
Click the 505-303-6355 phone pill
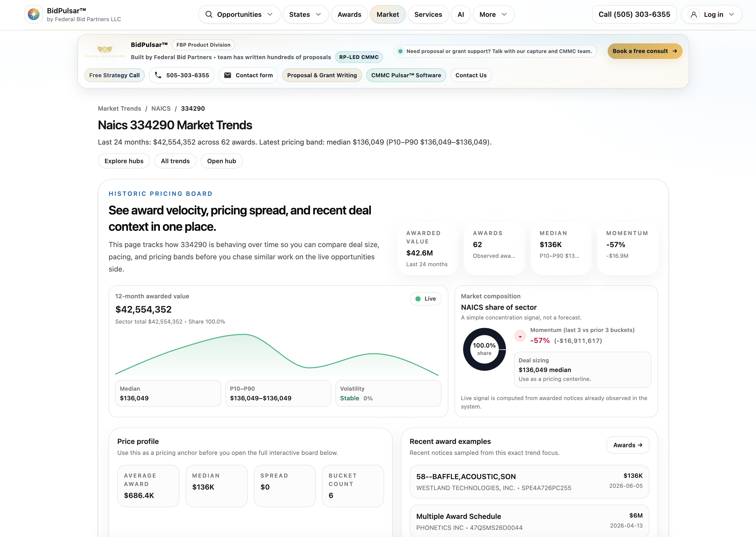coord(181,75)
